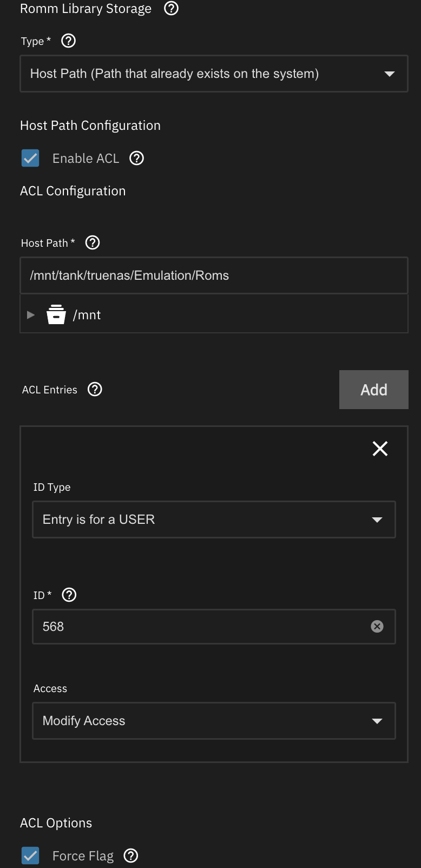Change the Modify Access dropdown
This screenshot has width=421, height=868.
(214, 721)
